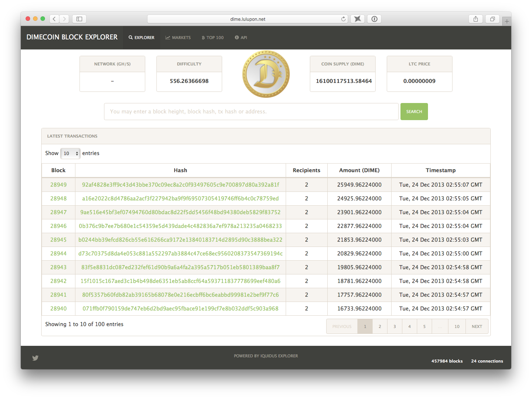Screen dimensions: 532x399
Task: Open transaction hash starting 9ae516e45bf3
Action: 181,212
